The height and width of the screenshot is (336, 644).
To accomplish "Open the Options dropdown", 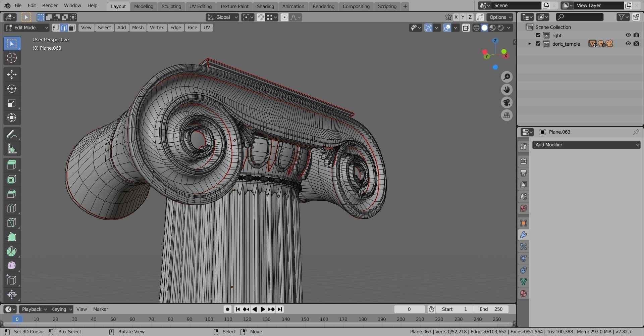I will coord(500,17).
